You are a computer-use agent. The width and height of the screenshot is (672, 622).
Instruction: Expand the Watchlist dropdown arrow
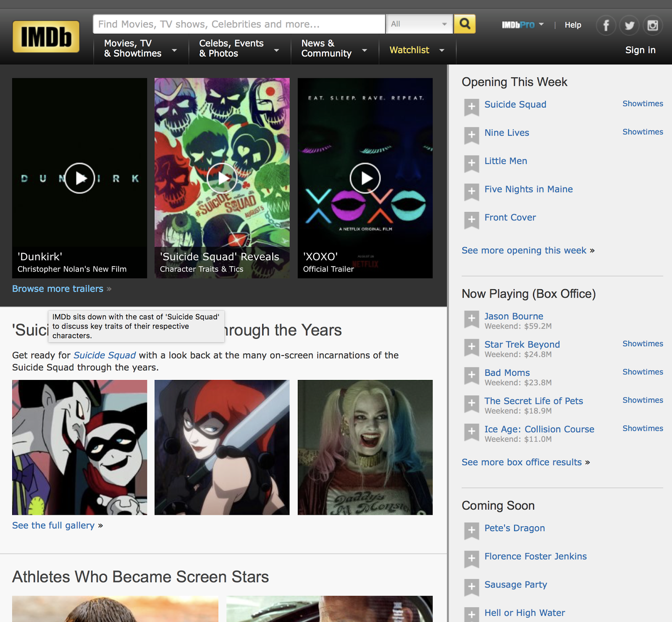(442, 50)
